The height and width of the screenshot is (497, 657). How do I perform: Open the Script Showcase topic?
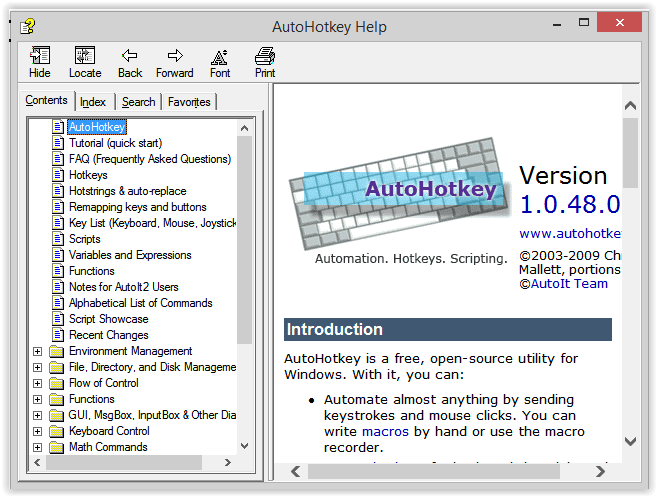click(x=109, y=319)
